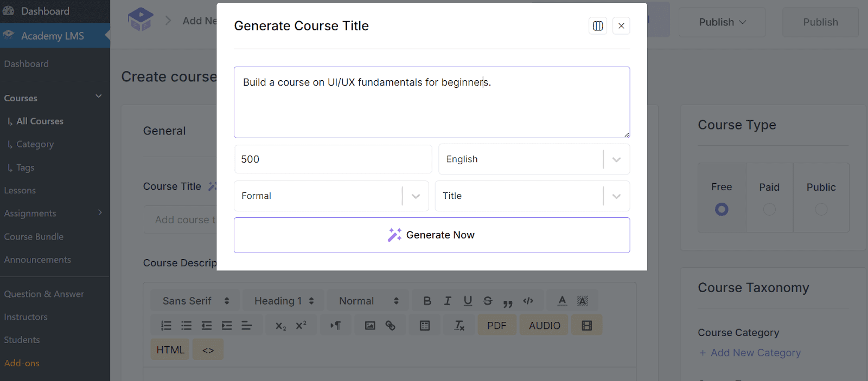Open Add-ons in the sidebar

(x=22, y=363)
